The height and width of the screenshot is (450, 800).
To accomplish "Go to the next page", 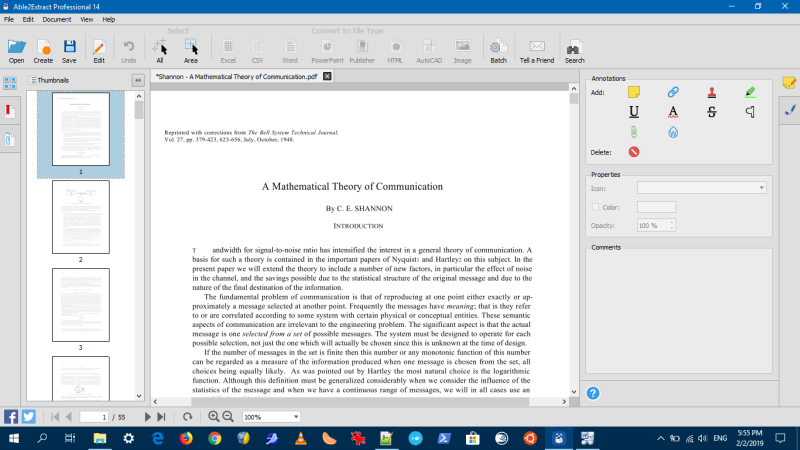I will tap(149, 416).
